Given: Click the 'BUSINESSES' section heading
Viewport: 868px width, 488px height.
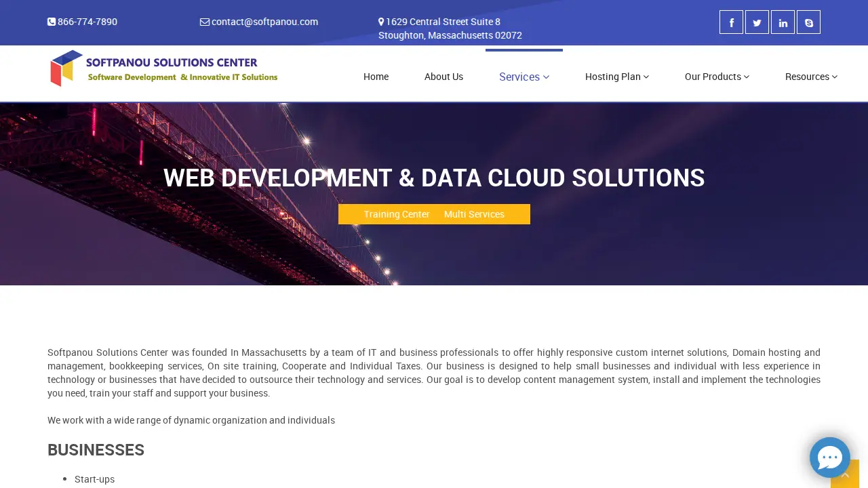Looking at the screenshot, I should (x=96, y=450).
